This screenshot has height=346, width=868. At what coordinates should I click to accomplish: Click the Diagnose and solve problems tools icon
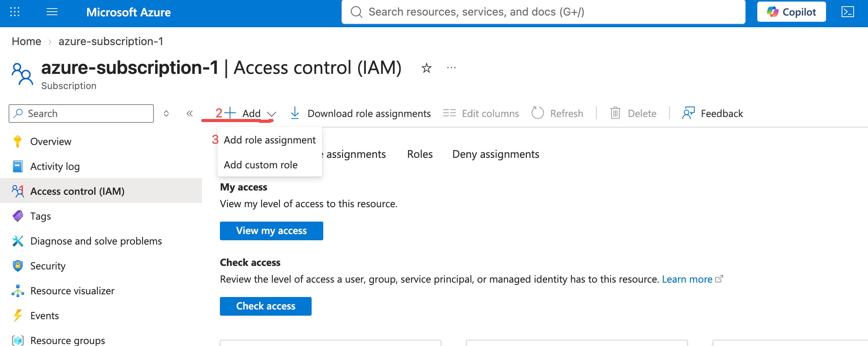[17, 241]
